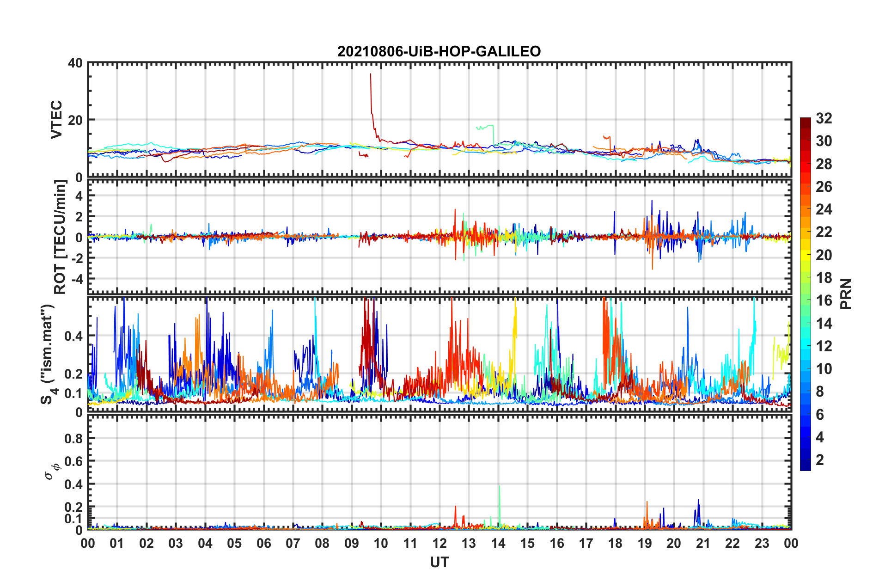Click hour label 07 on UT axis
The height and width of the screenshot is (588, 879).
(293, 543)
